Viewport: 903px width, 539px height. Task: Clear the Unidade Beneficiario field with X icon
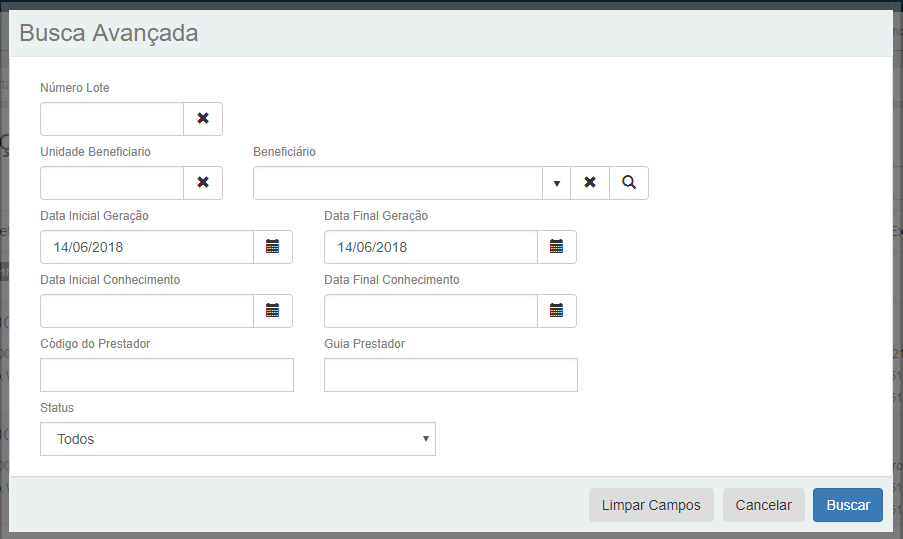203,183
